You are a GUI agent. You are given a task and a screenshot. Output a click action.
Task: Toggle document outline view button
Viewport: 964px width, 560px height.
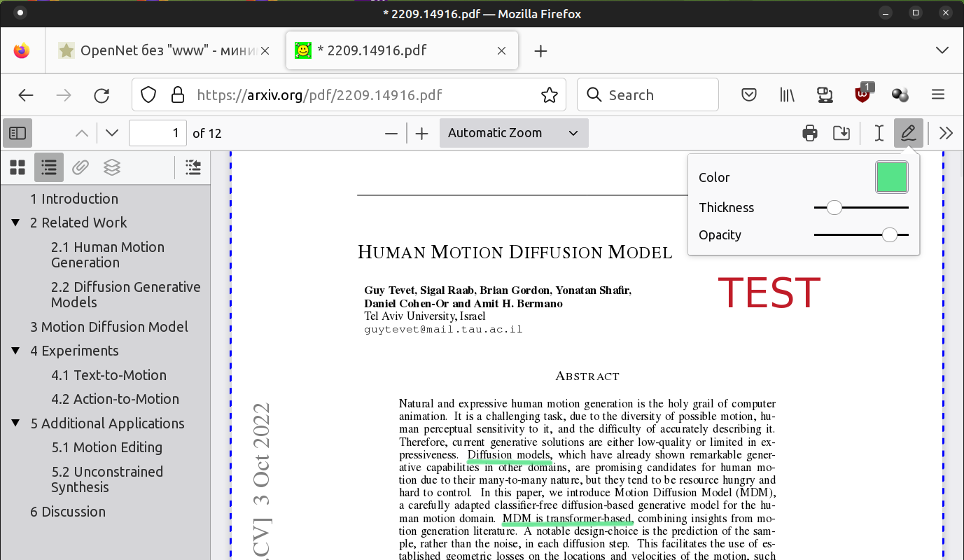[x=49, y=167]
